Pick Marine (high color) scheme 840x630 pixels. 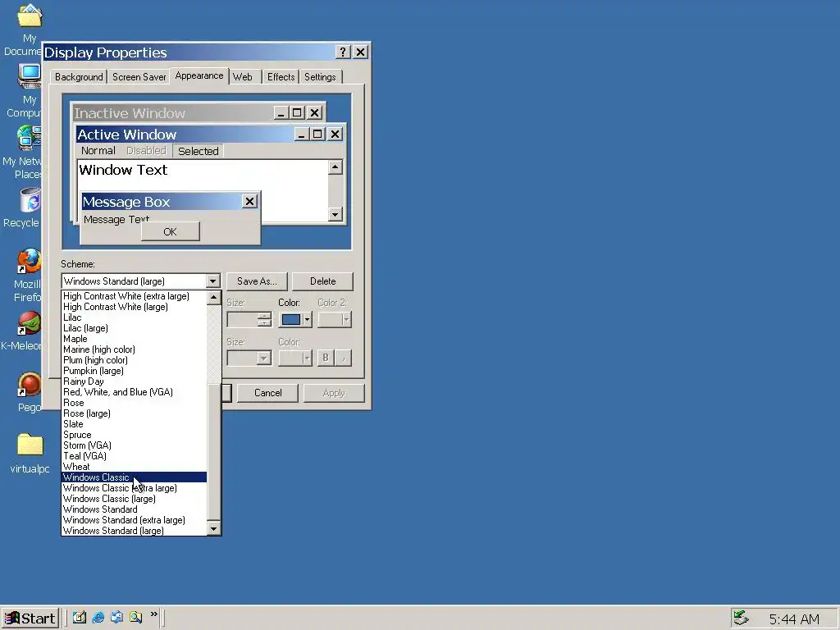coord(134,349)
